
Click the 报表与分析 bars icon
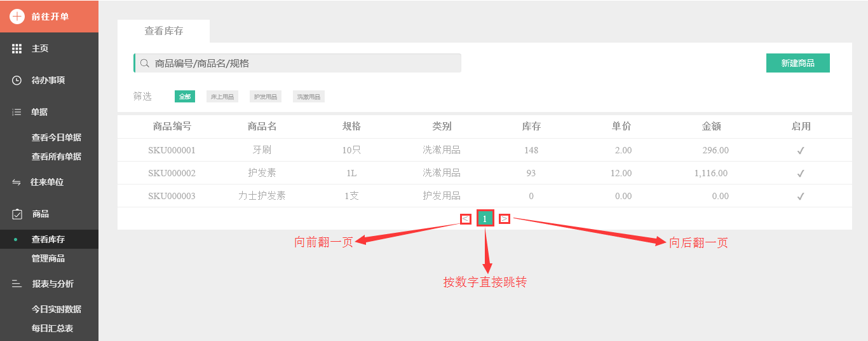17,284
